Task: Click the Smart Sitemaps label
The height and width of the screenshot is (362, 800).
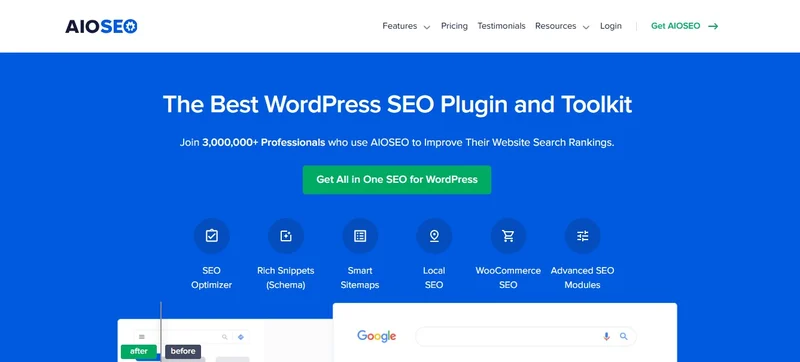Action: (x=360, y=278)
